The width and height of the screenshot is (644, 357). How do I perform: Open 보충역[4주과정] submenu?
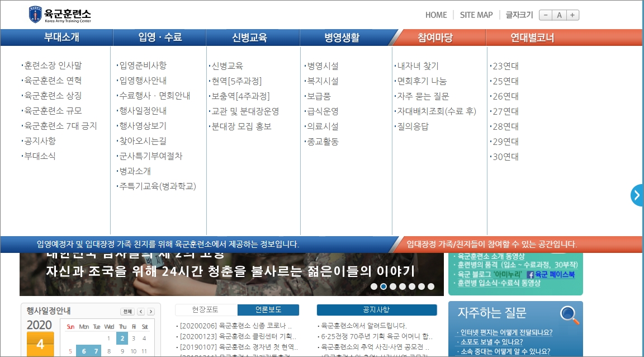click(241, 96)
